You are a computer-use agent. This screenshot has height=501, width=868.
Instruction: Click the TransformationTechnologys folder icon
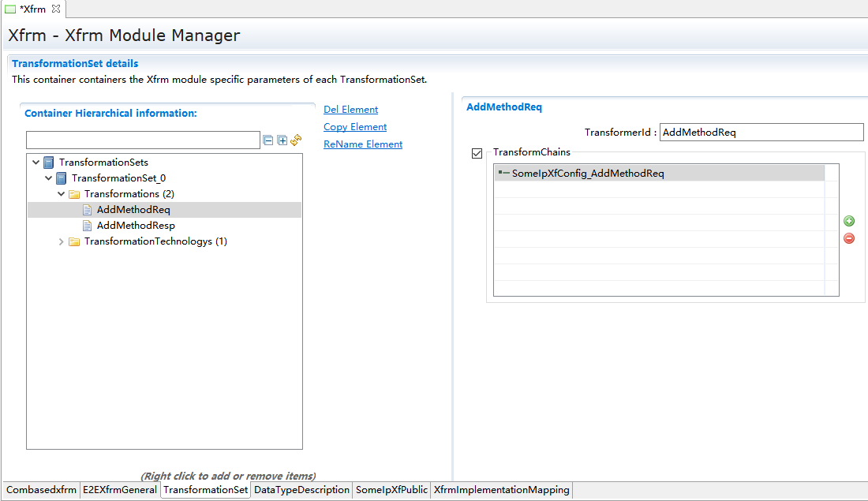(x=74, y=241)
